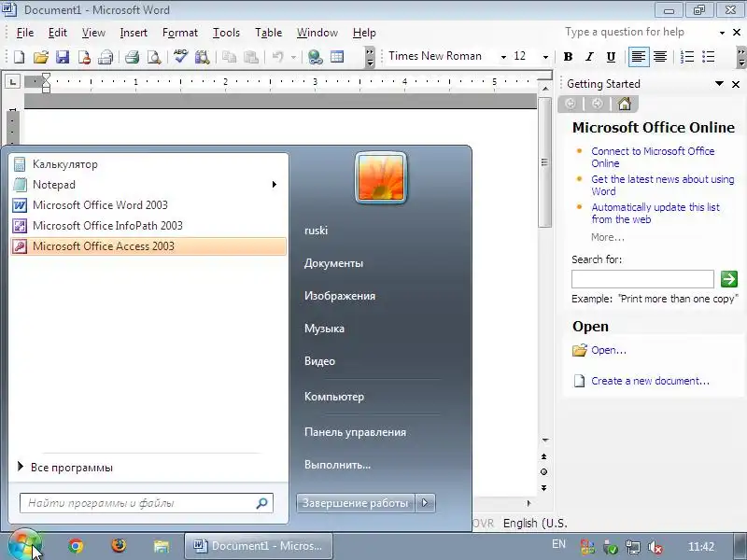Screen dimensions: 747x560
Task: Expand Standard toolbar options chevron
Action: (370, 57)
